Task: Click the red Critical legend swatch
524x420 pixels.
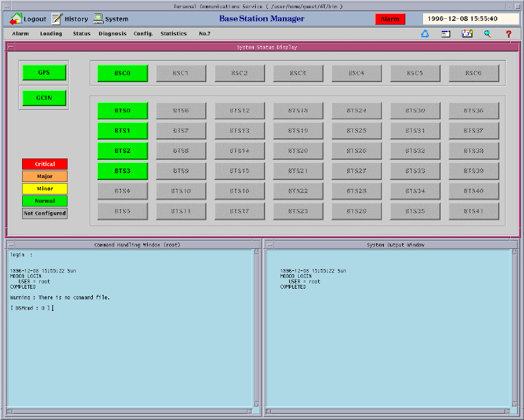Action: [45, 164]
